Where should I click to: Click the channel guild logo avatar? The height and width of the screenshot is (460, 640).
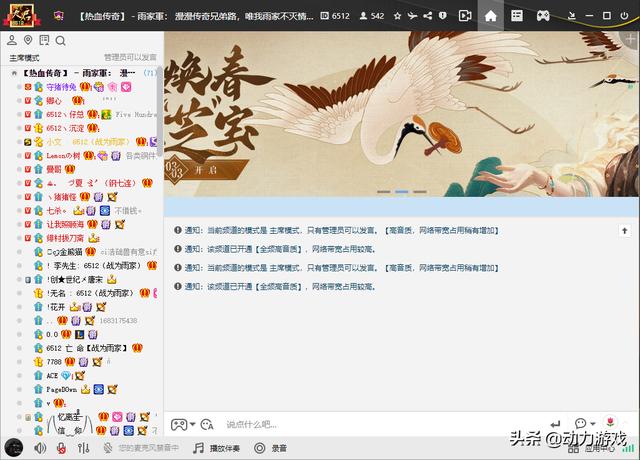pos(21,15)
